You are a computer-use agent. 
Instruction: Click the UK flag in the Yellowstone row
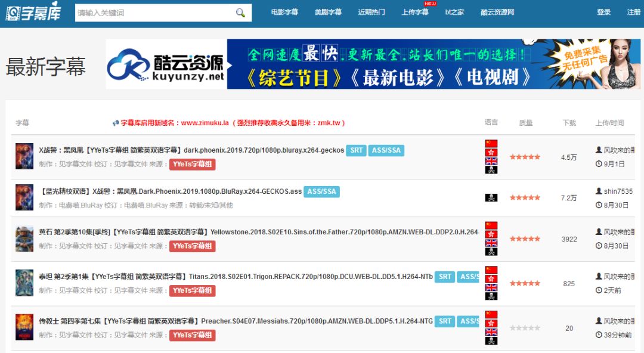pyautogui.click(x=491, y=243)
